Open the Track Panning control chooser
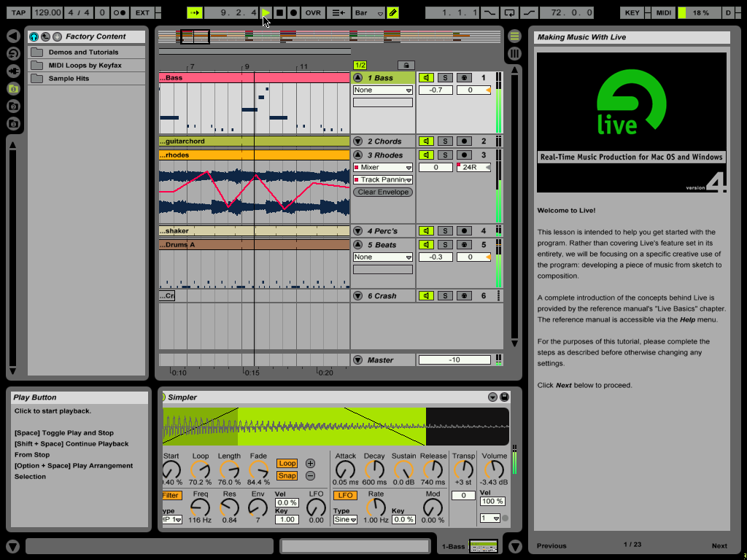This screenshot has width=747, height=560. tap(382, 179)
